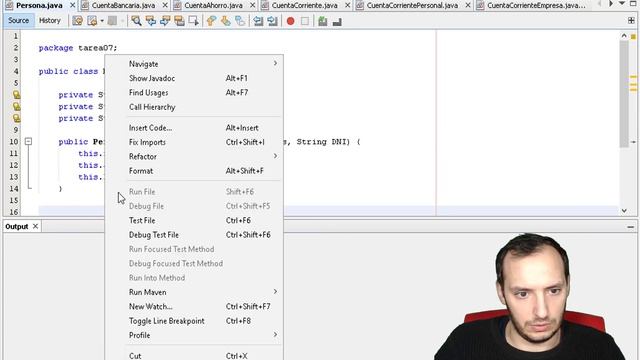640x360 pixels.
Task: Toggle Rectangular Selection mode icon
Action: 193,21
